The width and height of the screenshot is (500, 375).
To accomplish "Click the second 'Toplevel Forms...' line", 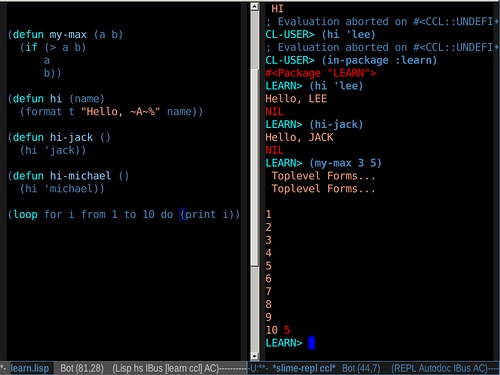I will coord(323,189).
